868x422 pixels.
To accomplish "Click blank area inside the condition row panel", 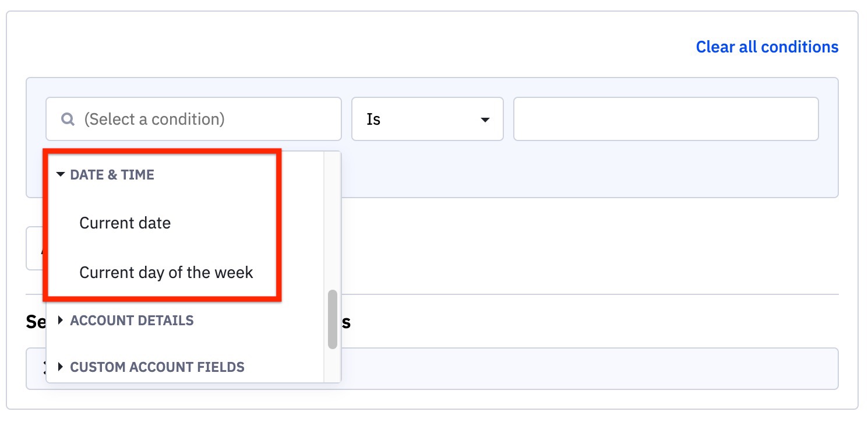I will coord(583,172).
